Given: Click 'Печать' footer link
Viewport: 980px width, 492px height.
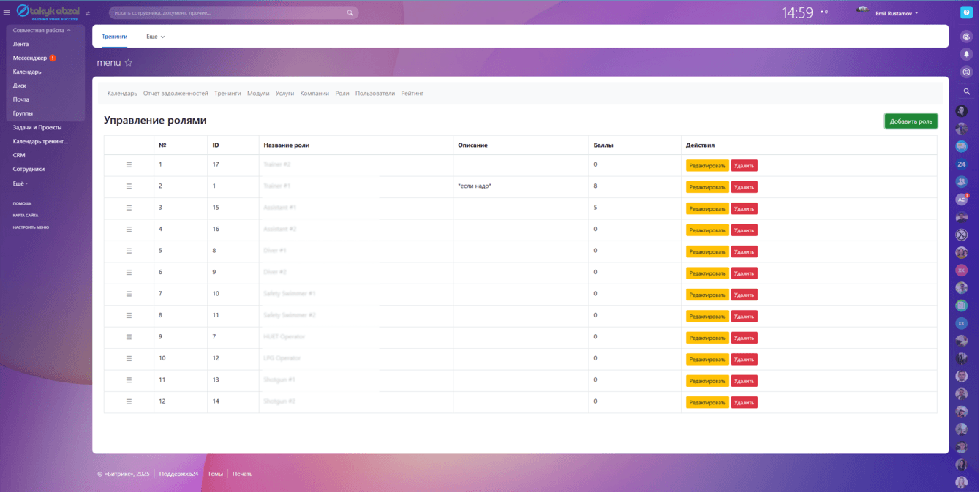Looking at the screenshot, I should [242, 474].
